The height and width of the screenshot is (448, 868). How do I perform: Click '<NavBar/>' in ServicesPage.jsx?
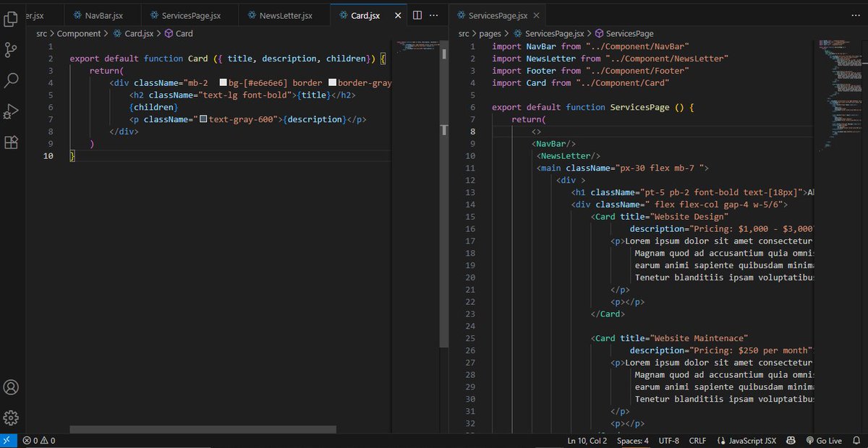click(x=553, y=144)
